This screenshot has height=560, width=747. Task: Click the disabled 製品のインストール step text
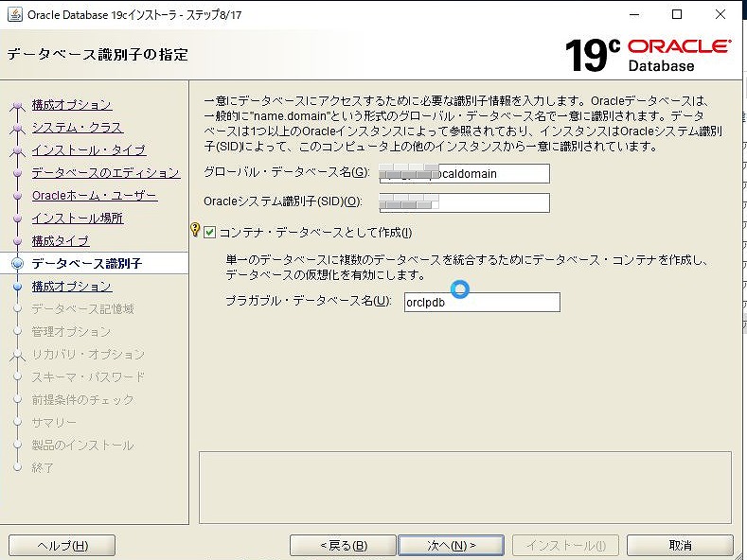point(83,446)
